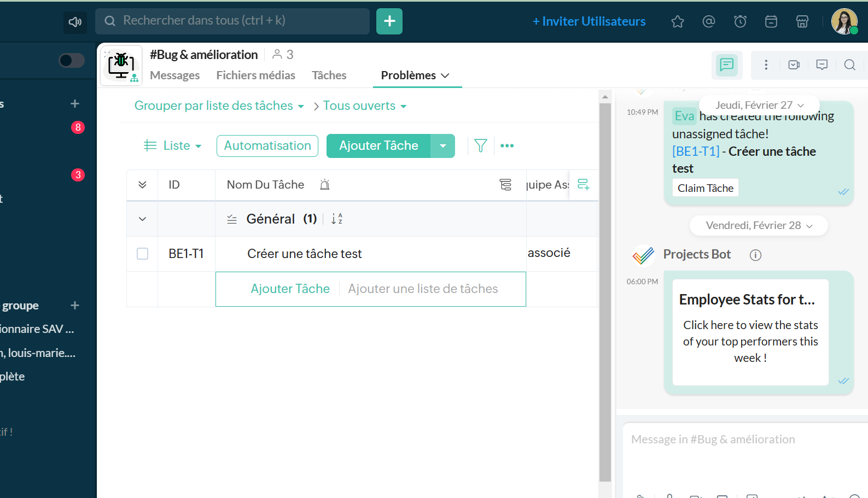Click the Automatisation button
The height and width of the screenshot is (498, 868).
[267, 146]
